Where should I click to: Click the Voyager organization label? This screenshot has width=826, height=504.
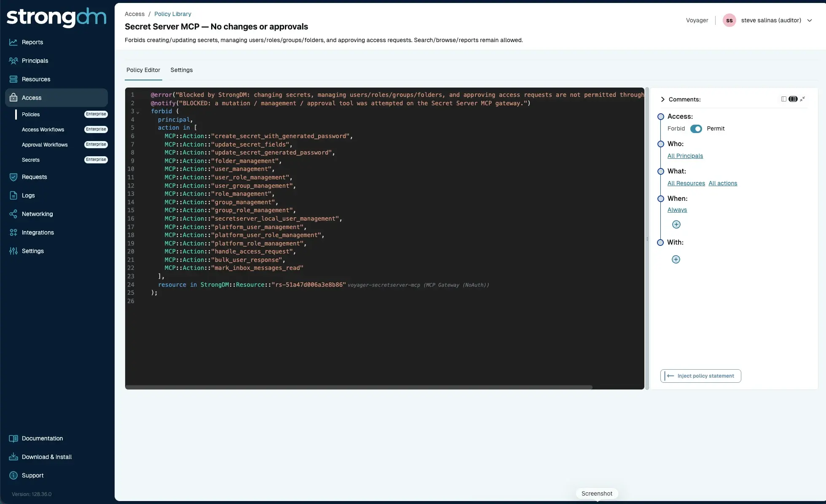tap(697, 20)
